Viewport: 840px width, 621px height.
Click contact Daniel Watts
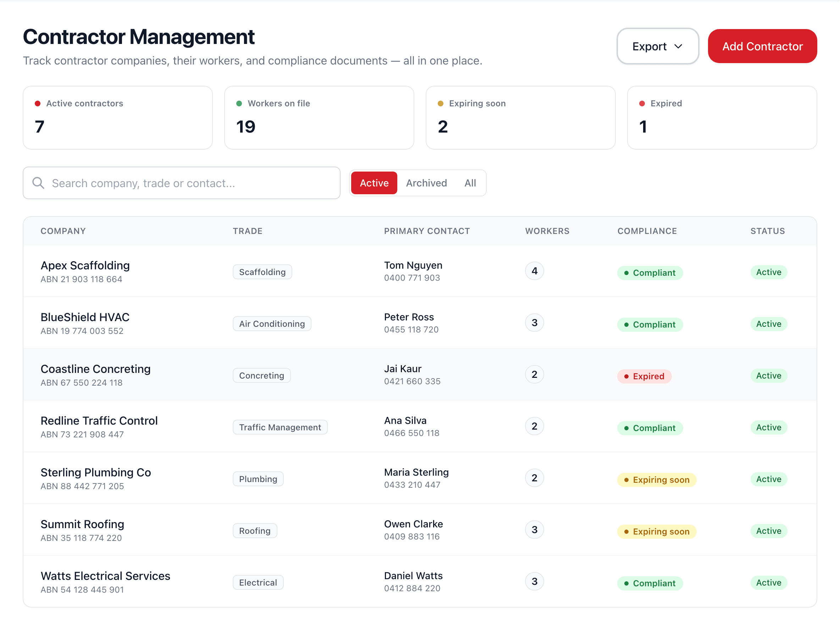pyautogui.click(x=413, y=576)
